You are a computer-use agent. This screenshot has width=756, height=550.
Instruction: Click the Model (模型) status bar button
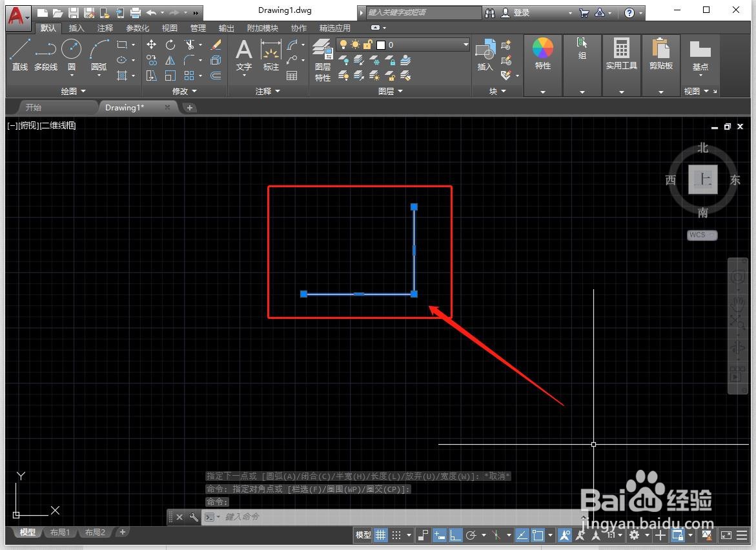pyautogui.click(x=363, y=535)
